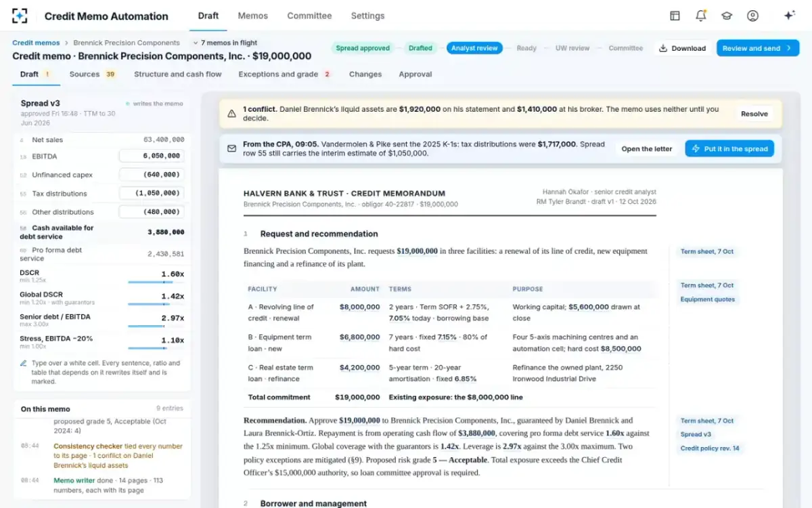The height and width of the screenshot is (508, 812).
Task: Click the envelope icon in CPA banner
Action: point(231,148)
